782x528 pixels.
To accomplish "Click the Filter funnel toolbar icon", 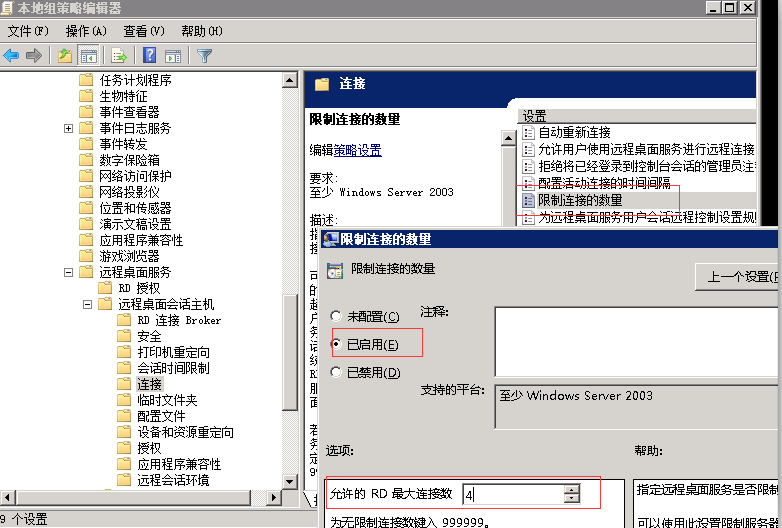I will point(205,56).
